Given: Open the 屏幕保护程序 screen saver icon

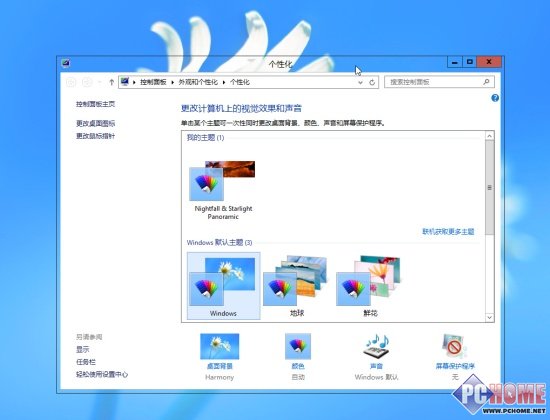Looking at the screenshot, I should [455, 346].
